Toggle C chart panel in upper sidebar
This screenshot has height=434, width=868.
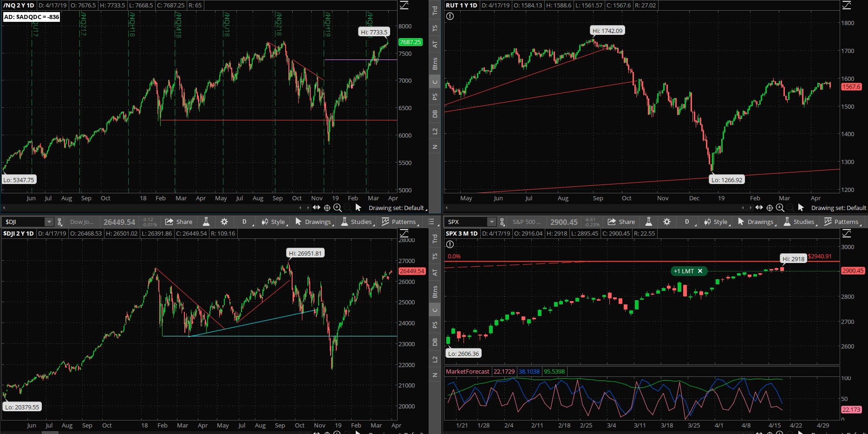point(435,82)
